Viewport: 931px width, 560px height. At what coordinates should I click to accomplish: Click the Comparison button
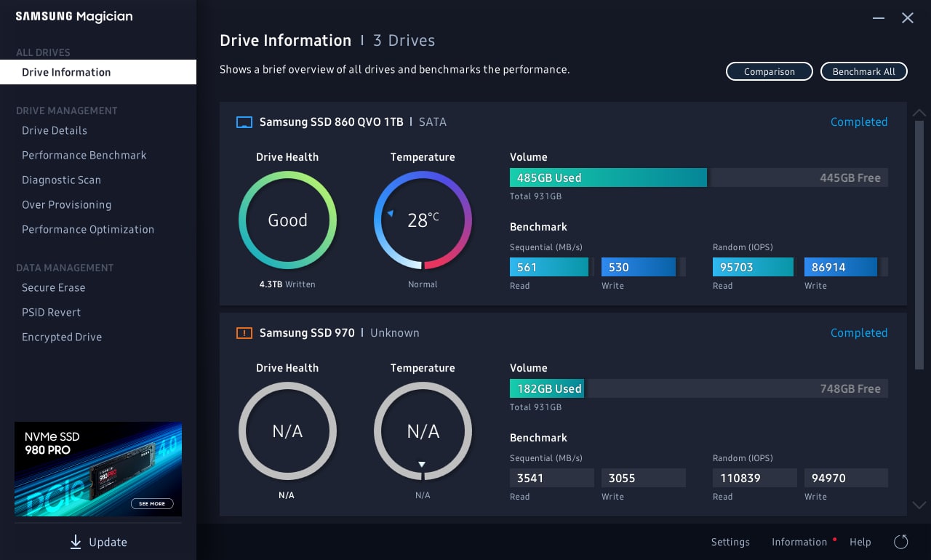point(770,71)
